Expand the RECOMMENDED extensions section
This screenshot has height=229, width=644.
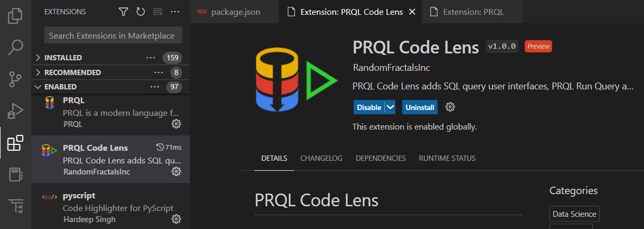click(37, 72)
